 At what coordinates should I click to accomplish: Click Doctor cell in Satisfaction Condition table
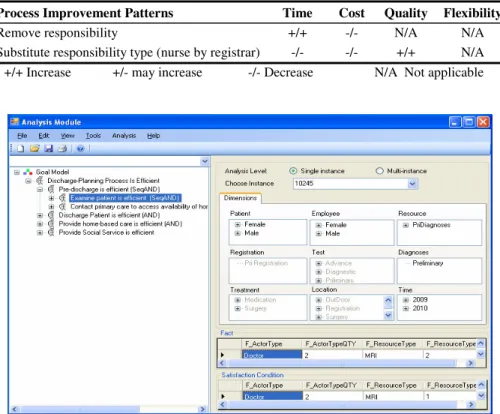pos(273,396)
